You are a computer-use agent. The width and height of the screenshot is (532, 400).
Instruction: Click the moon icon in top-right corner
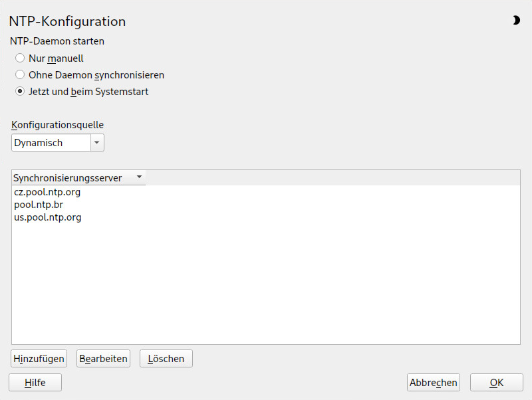pos(516,21)
